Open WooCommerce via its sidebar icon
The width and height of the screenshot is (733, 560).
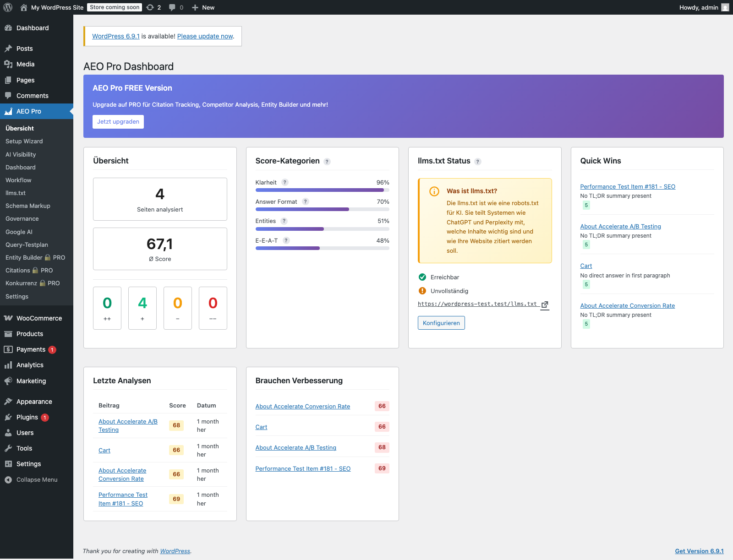8,318
